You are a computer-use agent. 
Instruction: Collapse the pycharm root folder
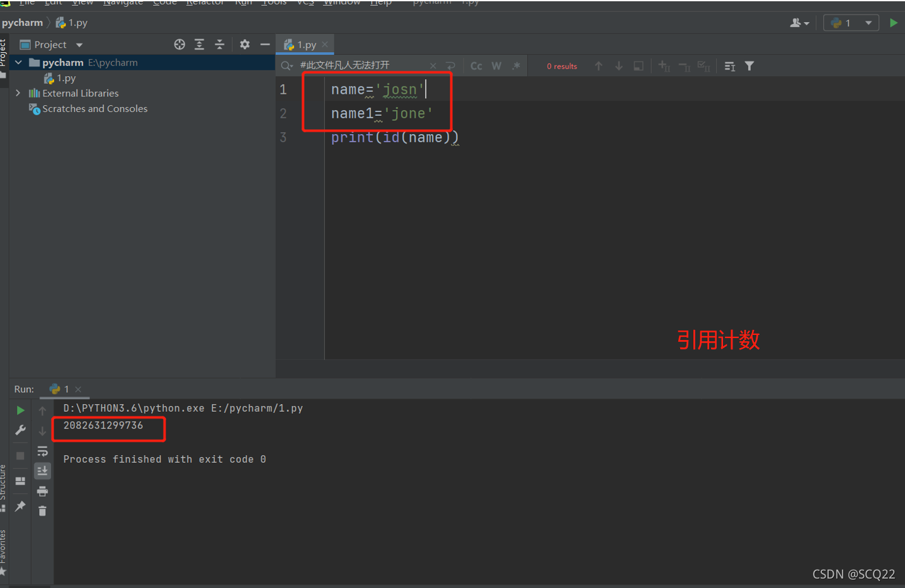18,62
